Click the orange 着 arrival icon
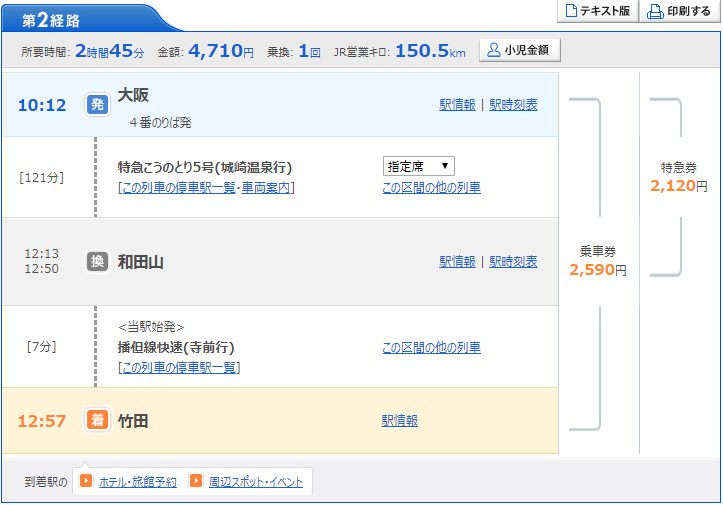The height and width of the screenshot is (505, 723). coord(96,421)
